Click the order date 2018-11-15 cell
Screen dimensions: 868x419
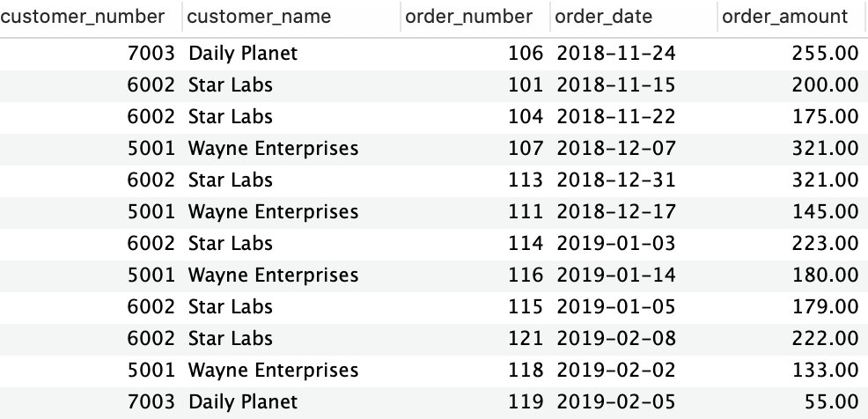pos(616,85)
